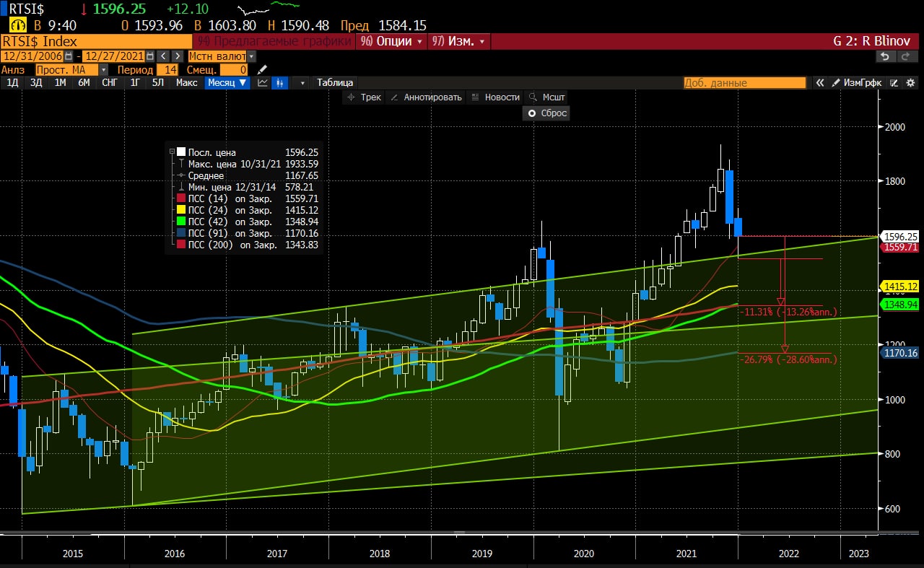Open the 96) Опции menu

click(393, 41)
